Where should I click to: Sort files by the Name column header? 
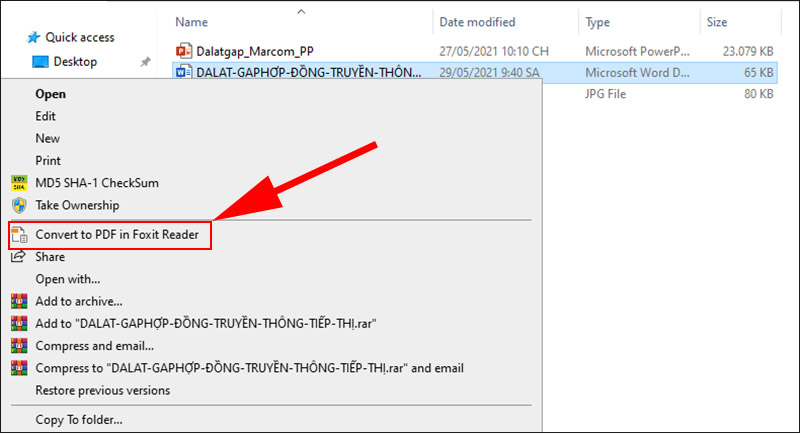[191, 21]
